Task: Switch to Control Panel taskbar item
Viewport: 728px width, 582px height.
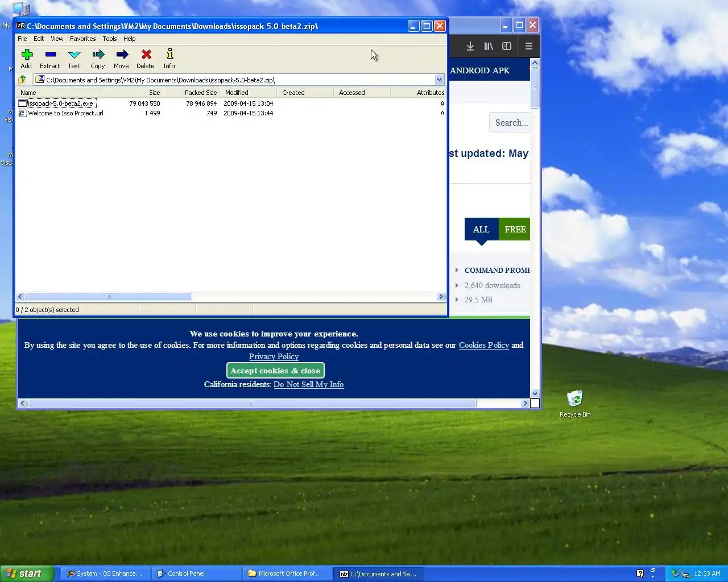Action: tap(196, 573)
